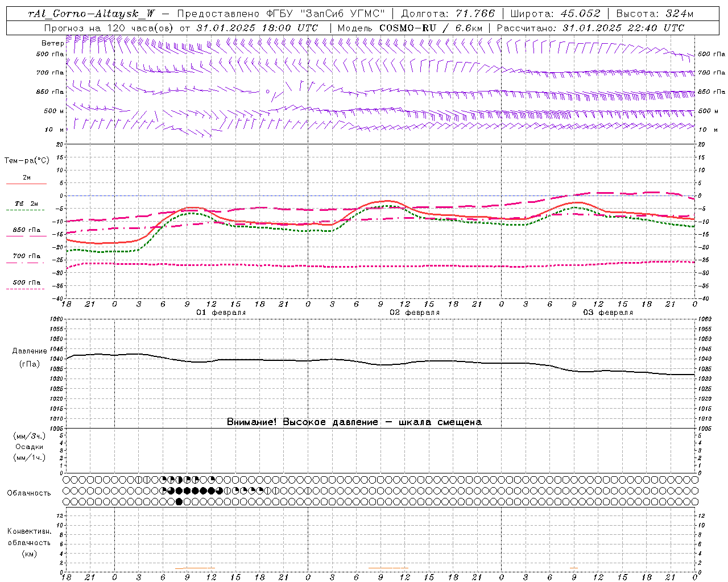Image resolution: width=728 pixels, height=582 pixels.
Task: Click the Td 2м dew point legend entry
Action: 26,206
